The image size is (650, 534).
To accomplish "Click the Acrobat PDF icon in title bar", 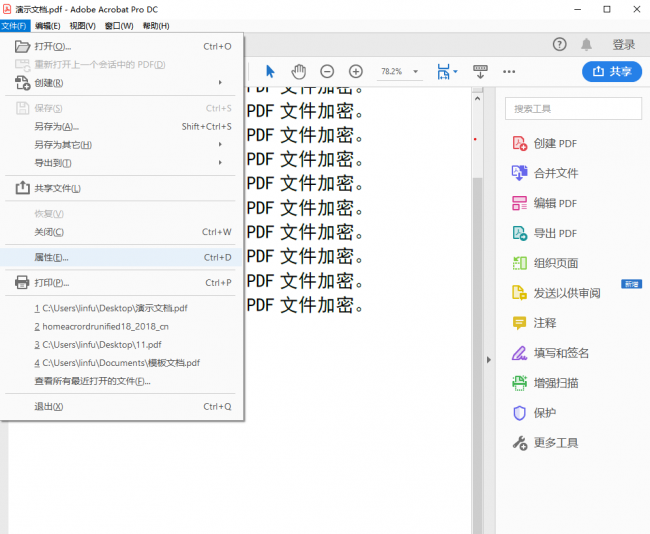I will pos(7,9).
